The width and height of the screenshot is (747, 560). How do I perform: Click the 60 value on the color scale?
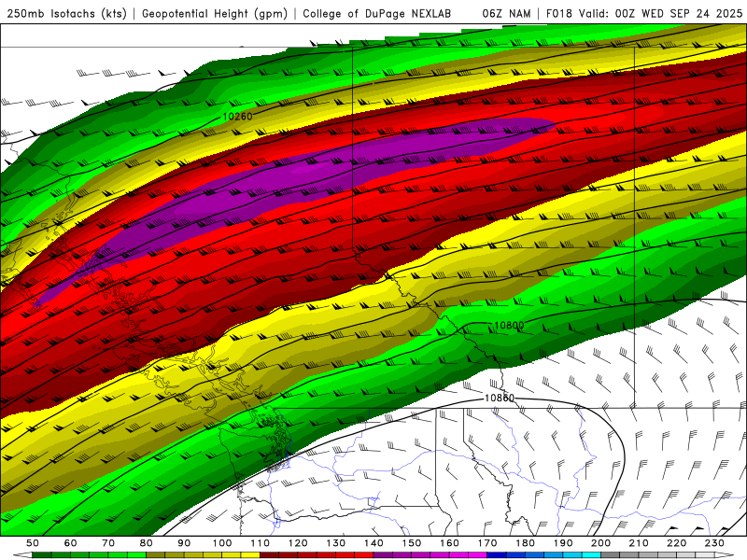coord(71,543)
